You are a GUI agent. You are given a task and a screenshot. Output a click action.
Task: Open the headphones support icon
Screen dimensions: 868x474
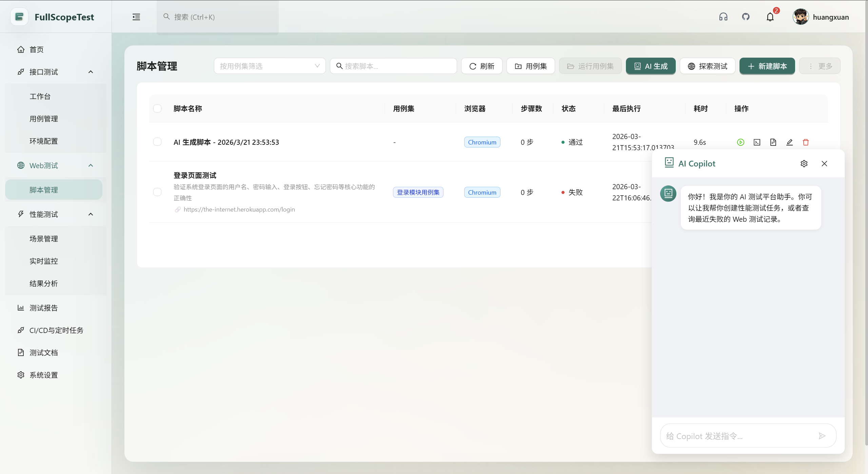click(723, 17)
